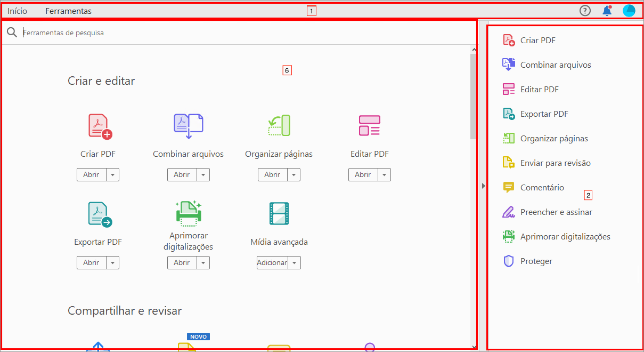The width and height of the screenshot is (644, 352).
Task: Open Enviar para revisão icon in side pane
Action: [x=509, y=163]
